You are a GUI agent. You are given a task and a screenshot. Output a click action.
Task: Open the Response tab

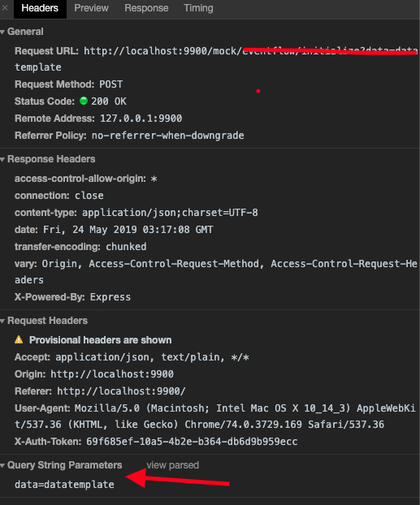(x=146, y=8)
